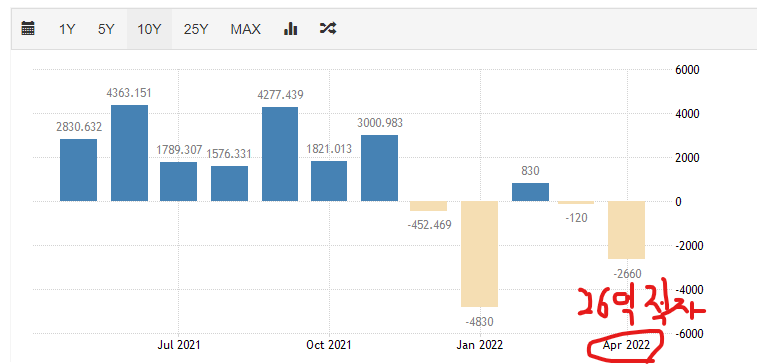Click the 4000 y-axis value
757x364 pixels.
(x=687, y=114)
